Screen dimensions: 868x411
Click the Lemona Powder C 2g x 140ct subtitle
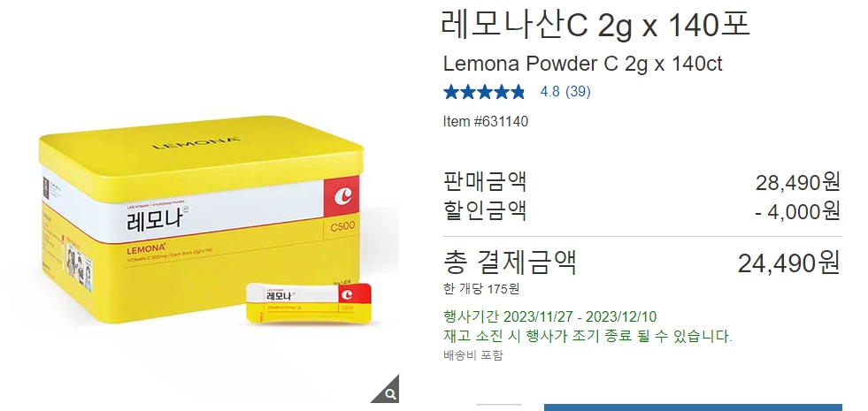point(582,65)
